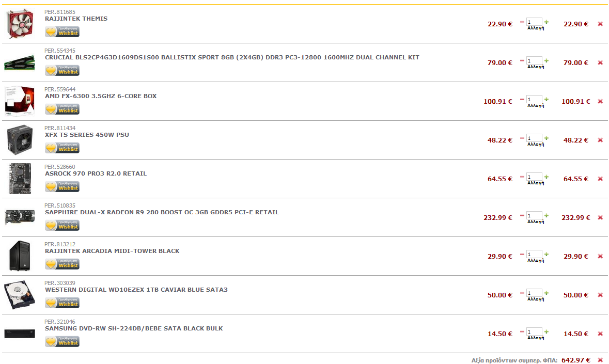Add AMD FX-6300 to Wishlist
Image resolution: width=609 pixels, height=364 pixels.
62,109
